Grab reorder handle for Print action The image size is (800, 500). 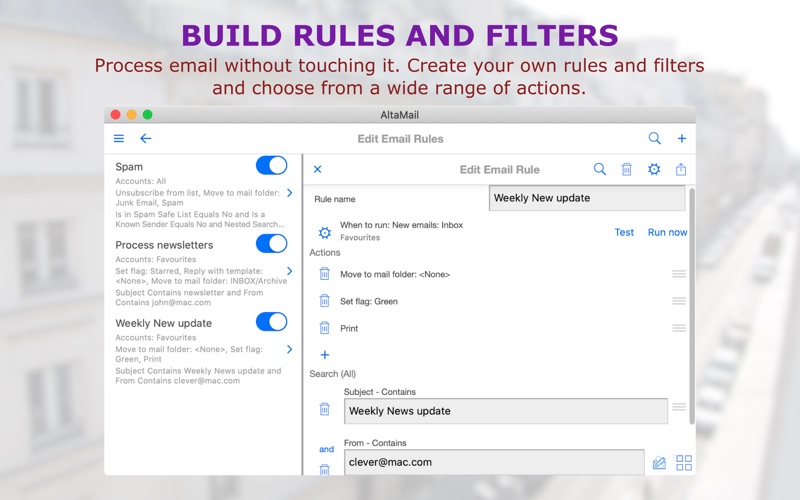[x=679, y=328]
